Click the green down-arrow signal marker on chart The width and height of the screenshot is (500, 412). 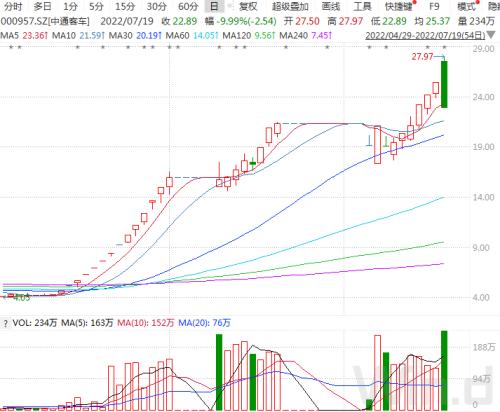[x=386, y=142]
